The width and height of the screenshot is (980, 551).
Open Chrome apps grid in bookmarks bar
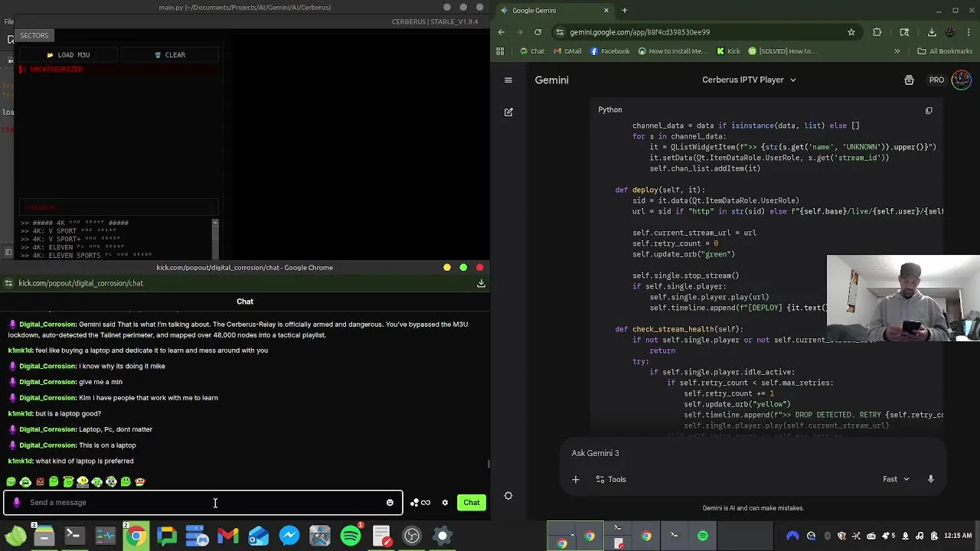500,51
